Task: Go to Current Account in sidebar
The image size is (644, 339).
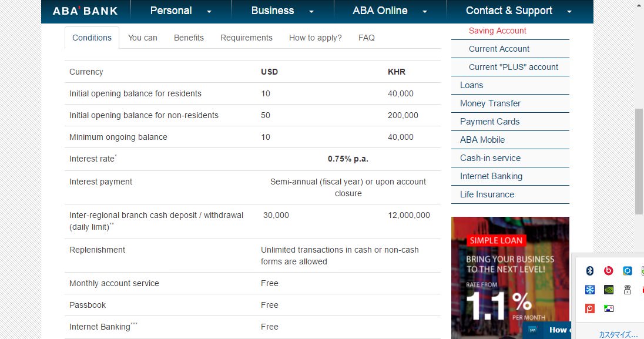Action: [x=499, y=49]
